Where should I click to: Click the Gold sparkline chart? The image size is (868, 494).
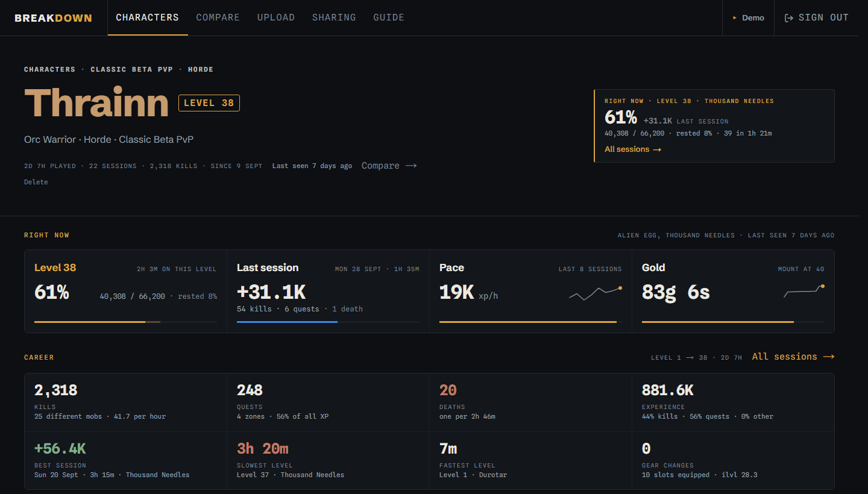tap(804, 292)
